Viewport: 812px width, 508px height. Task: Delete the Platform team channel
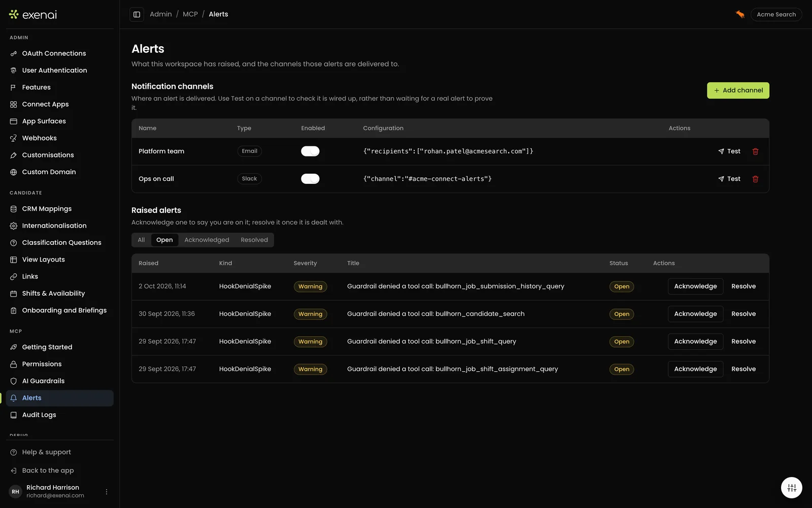[x=755, y=151]
